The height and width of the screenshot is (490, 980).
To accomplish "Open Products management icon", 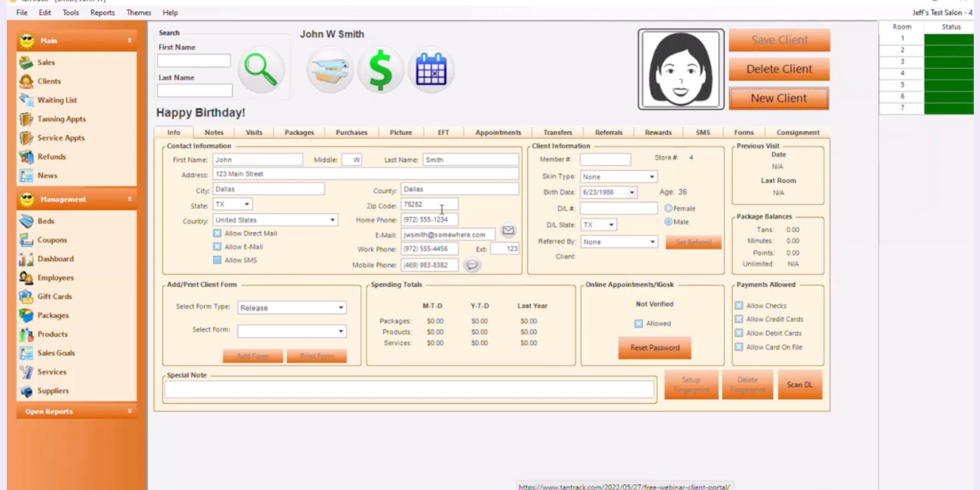I will [26, 334].
